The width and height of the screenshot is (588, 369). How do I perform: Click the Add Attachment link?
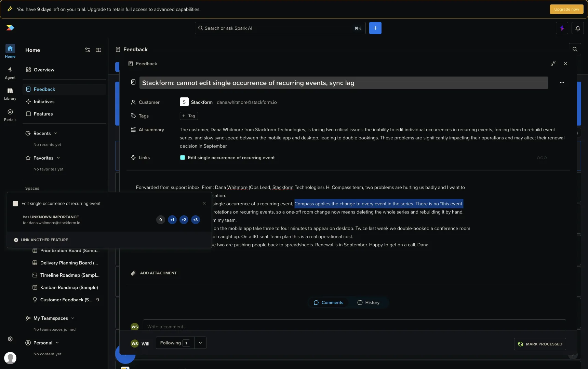coord(158,273)
